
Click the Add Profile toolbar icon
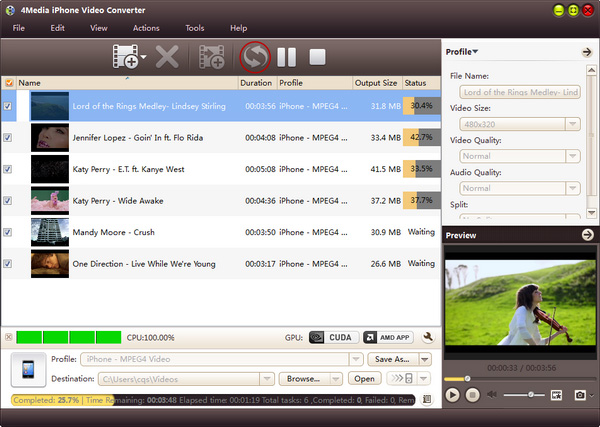[x=212, y=56]
